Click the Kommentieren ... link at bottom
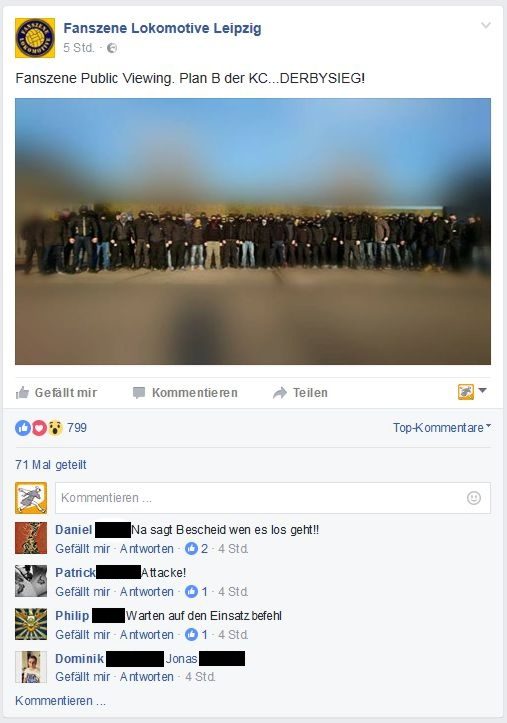The image size is (507, 723). coord(60,701)
